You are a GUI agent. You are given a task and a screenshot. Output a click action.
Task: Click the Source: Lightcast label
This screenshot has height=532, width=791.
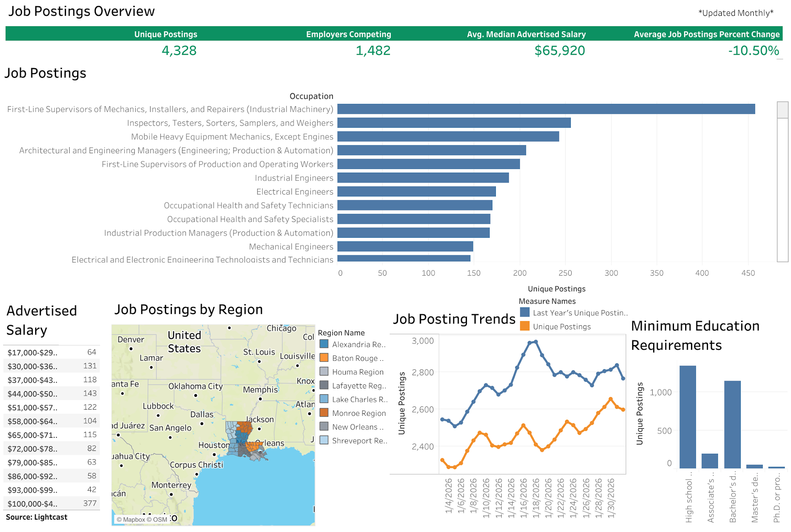tap(37, 517)
